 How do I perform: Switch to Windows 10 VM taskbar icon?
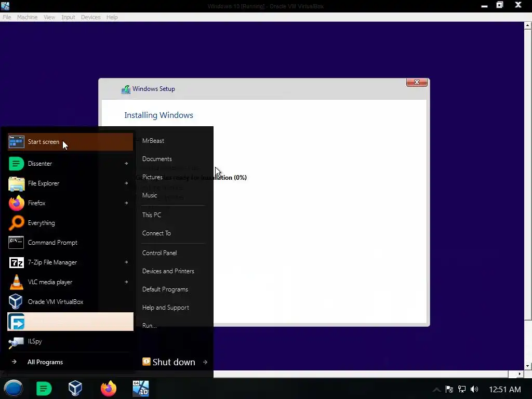tap(141, 389)
